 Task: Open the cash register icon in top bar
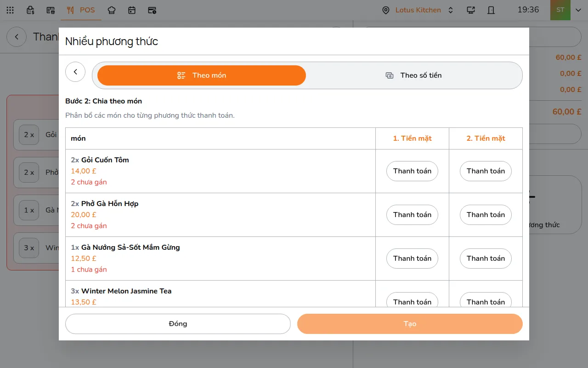(30, 10)
